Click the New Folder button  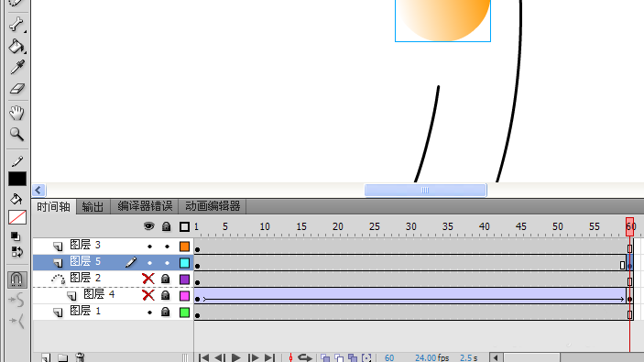pos(62,357)
